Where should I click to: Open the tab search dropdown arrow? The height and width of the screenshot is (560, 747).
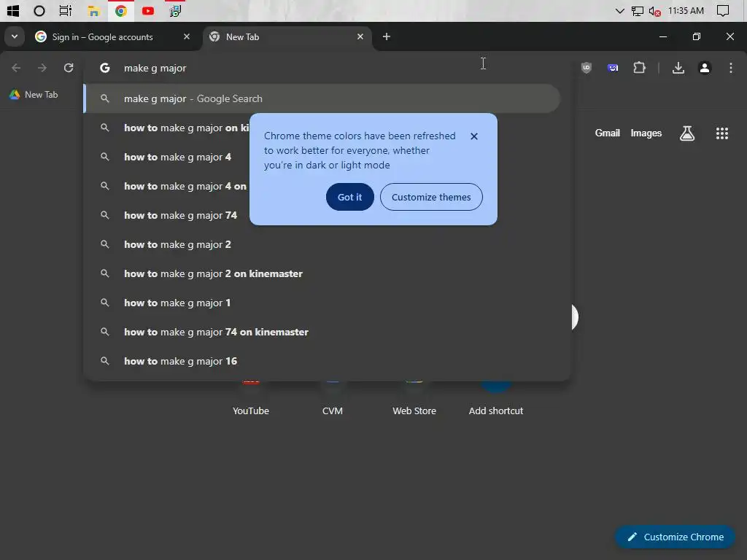(x=15, y=36)
